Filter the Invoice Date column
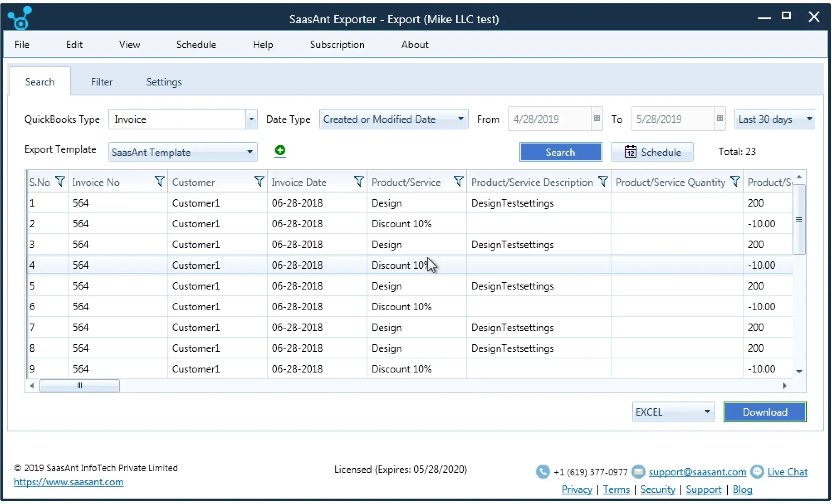This screenshot has width=832, height=504. (359, 181)
